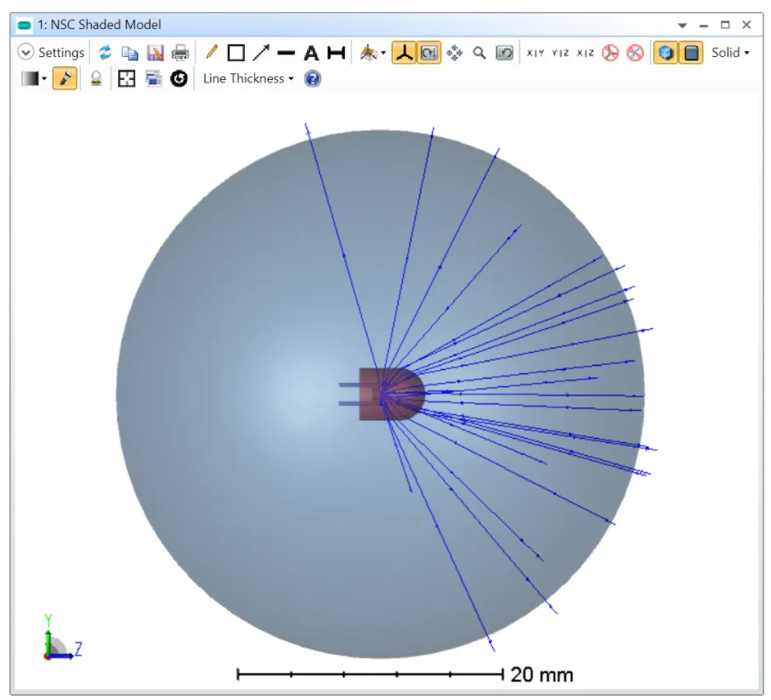Click the black circular reset arrow icon
The image size is (771, 700).
click(x=179, y=79)
